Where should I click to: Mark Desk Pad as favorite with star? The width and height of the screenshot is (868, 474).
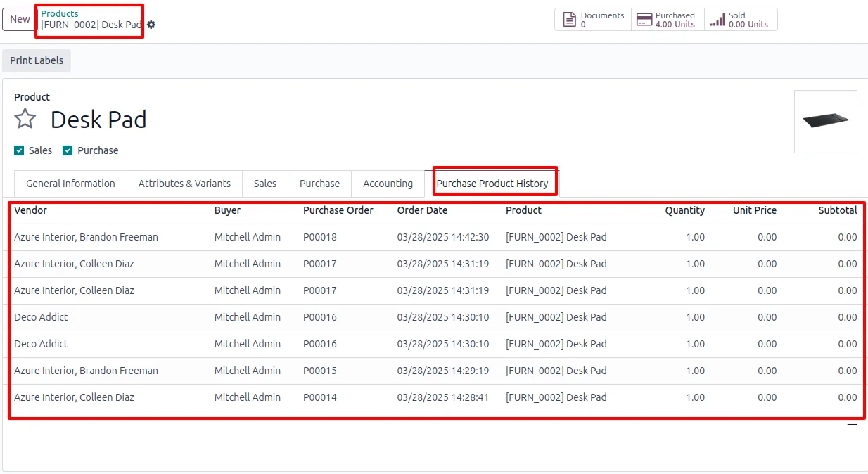click(25, 119)
